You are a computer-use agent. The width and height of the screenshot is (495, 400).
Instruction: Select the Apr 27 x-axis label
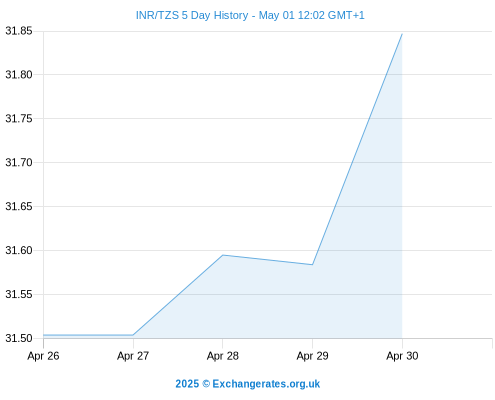133,356
